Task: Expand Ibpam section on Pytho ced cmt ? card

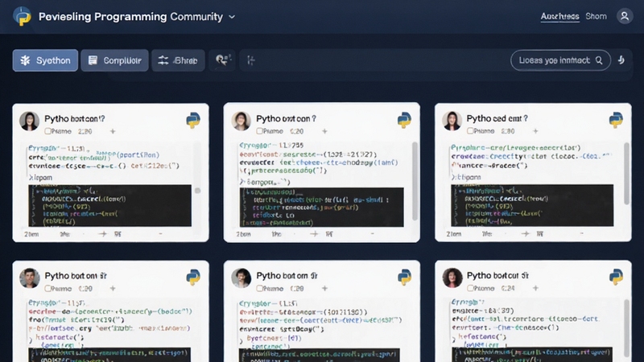Action: click(466, 177)
